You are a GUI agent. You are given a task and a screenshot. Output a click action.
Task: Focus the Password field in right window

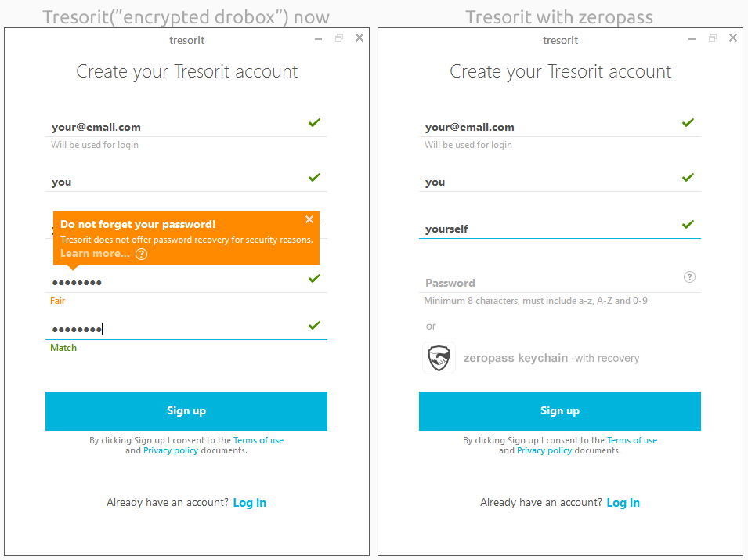pyautogui.click(x=548, y=283)
